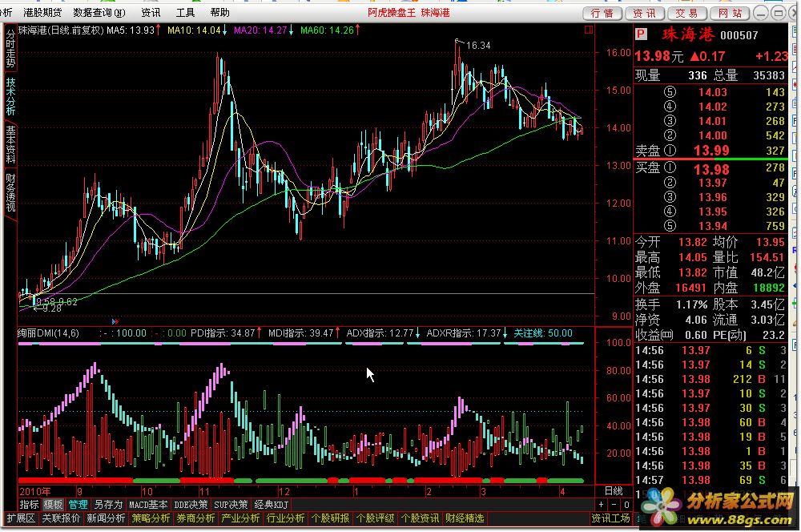Click the MA20: 14.27 label
The height and width of the screenshot is (532, 801).
click(260, 30)
